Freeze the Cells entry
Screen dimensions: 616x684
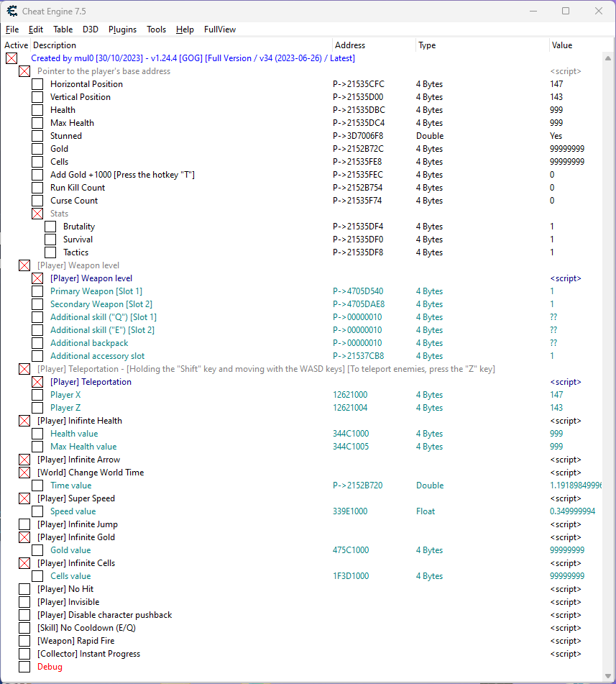(37, 161)
